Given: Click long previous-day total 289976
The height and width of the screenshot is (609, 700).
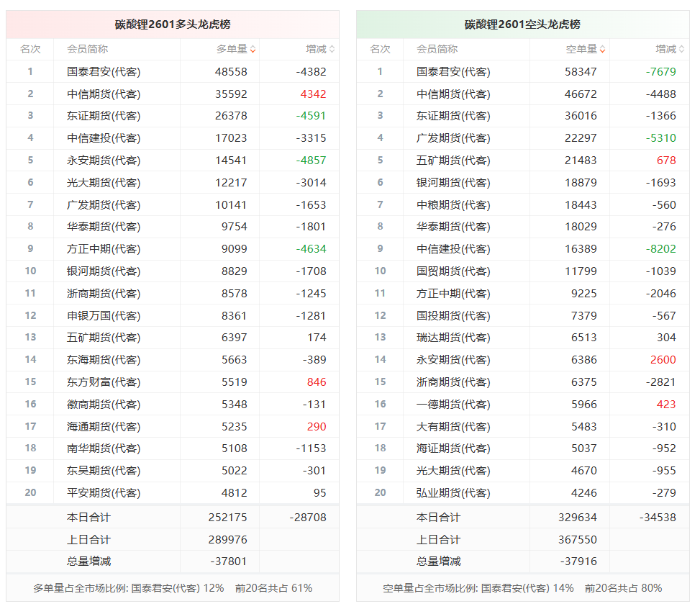Looking at the screenshot, I should click(227, 540).
